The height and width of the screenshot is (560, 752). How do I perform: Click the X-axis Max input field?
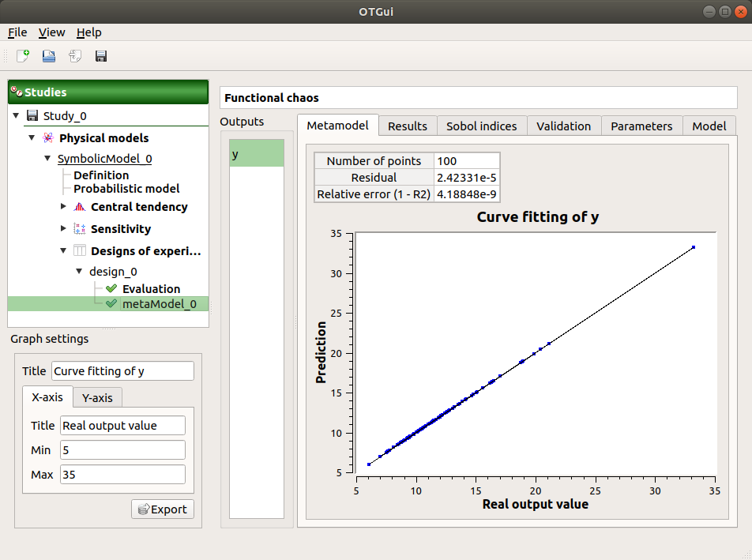click(122, 475)
